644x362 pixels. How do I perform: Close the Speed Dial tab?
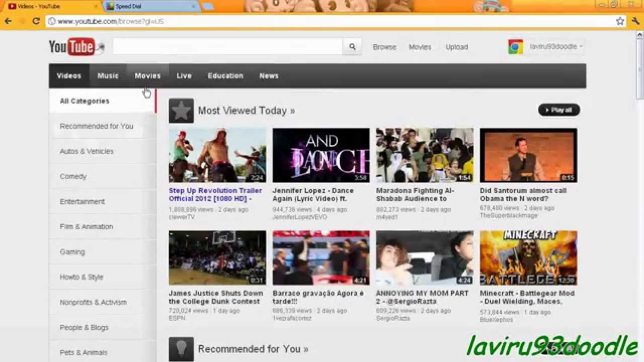pos(194,7)
